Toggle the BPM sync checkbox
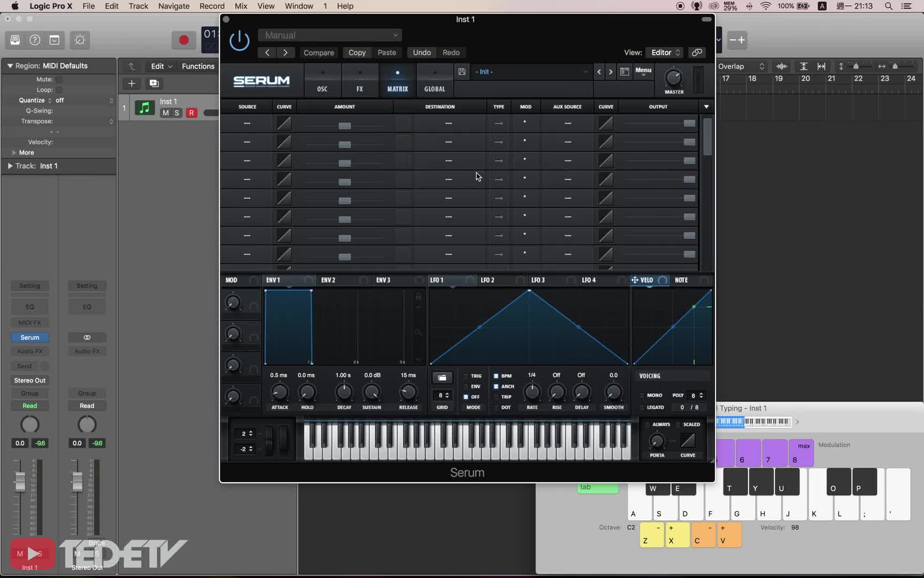Screen dimensions: 924x578 [496, 376]
